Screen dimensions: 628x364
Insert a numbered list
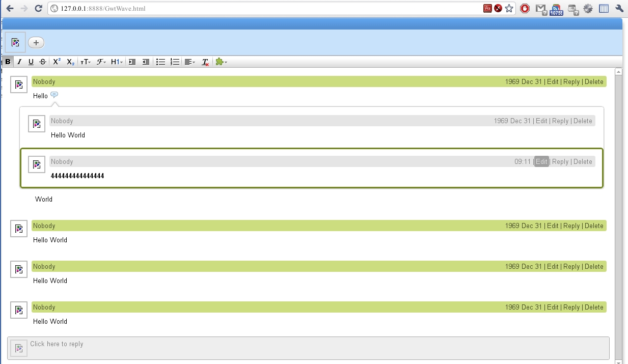pyautogui.click(x=175, y=62)
